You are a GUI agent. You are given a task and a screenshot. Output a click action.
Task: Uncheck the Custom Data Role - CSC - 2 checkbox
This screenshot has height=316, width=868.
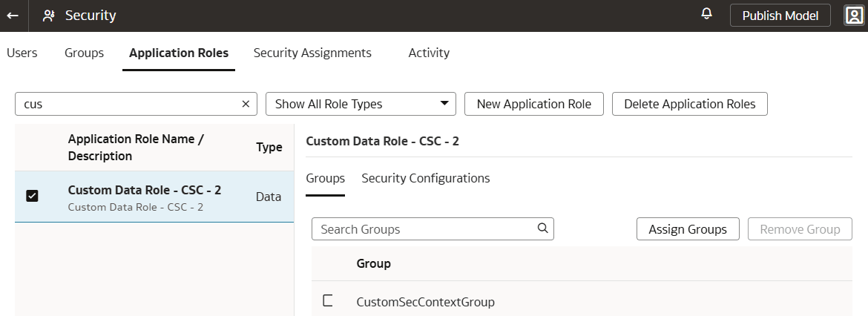[32, 196]
